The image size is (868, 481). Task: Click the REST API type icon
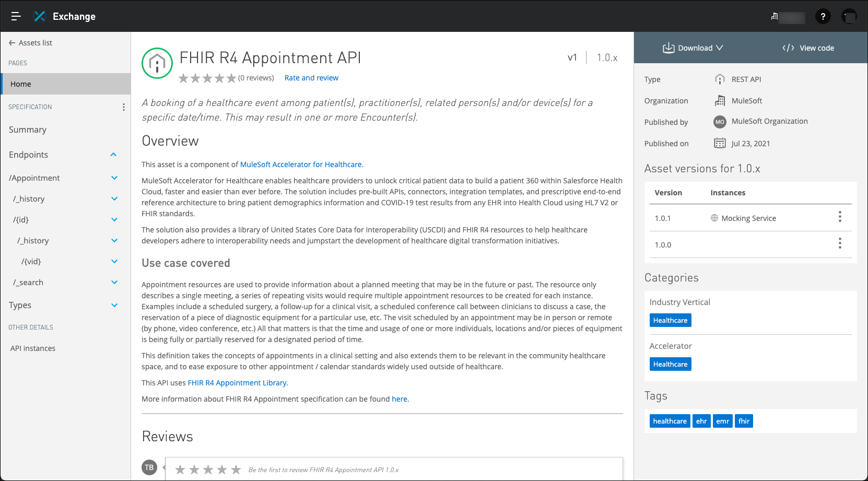tap(720, 79)
